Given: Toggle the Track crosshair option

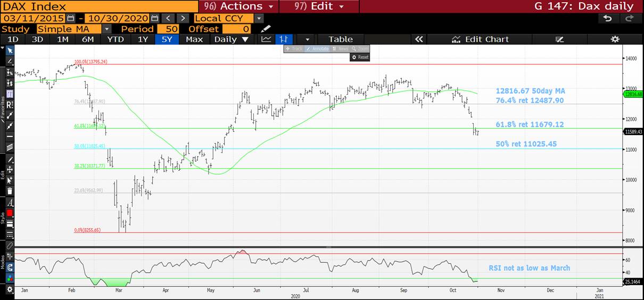Looking at the screenshot, I should click(294, 48).
